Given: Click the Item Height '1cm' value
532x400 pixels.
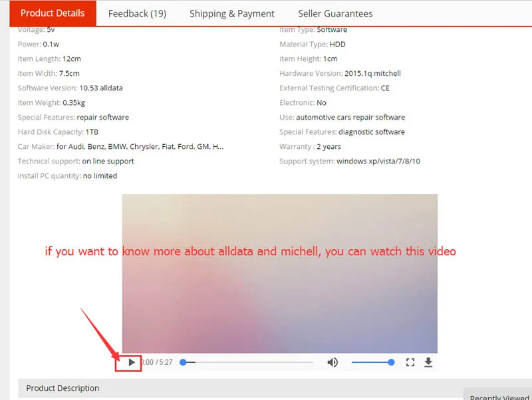Looking at the screenshot, I should click(330, 59).
